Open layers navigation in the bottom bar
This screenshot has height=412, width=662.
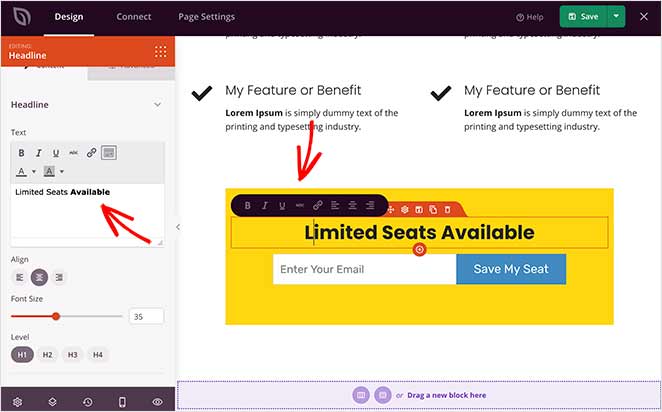click(52, 401)
